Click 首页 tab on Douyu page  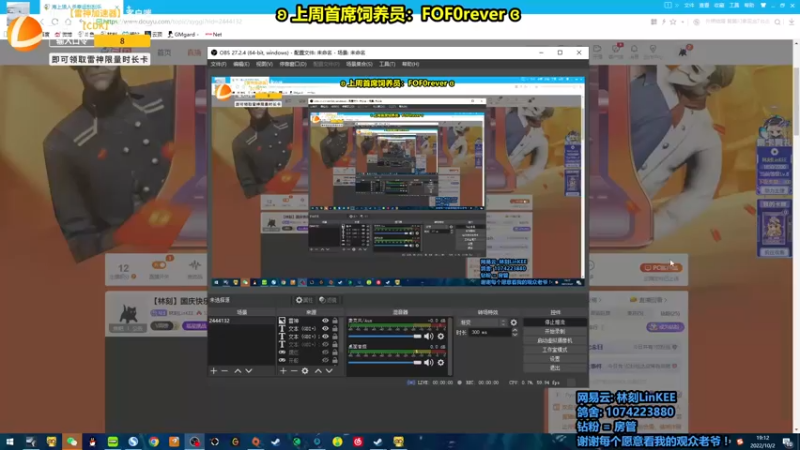164,53
